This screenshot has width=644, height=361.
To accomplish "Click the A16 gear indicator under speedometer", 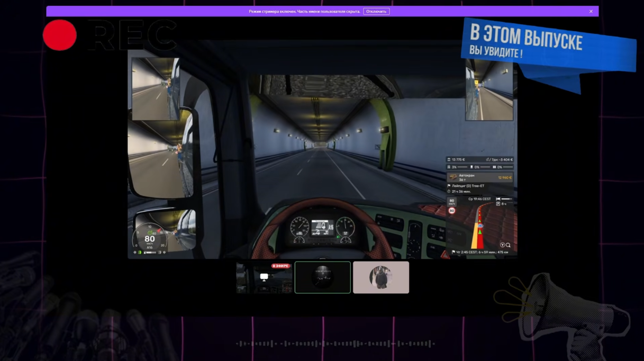I will pyautogui.click(x=150, y=247).
